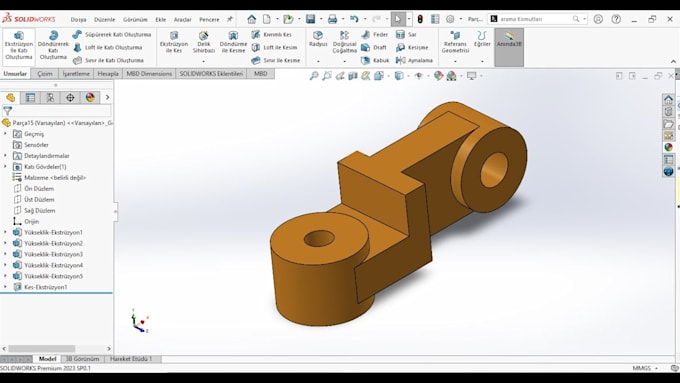680x383 pixels.
Task: Click Edit Appearance color ball in view toolbar
Action: (x=438, y=76)
